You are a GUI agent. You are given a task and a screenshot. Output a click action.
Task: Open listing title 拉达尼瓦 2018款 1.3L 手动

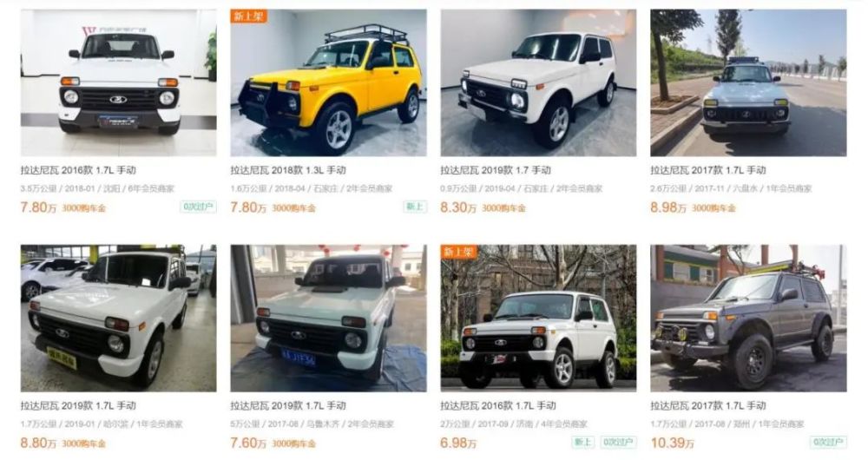coord(288,170)
